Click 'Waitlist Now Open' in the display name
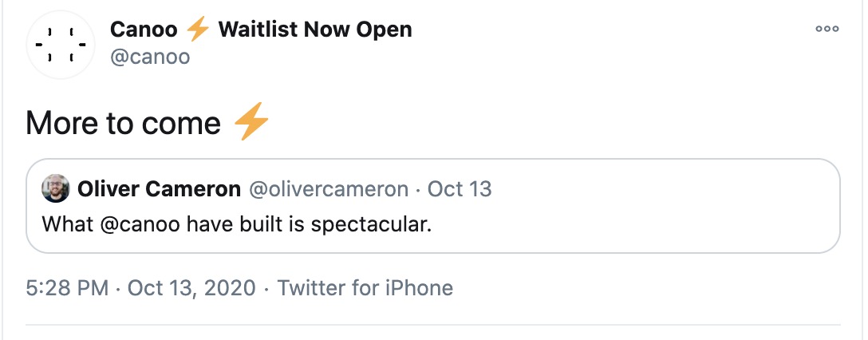This screenshot has width=868, height=340. [x=315, y=30]
